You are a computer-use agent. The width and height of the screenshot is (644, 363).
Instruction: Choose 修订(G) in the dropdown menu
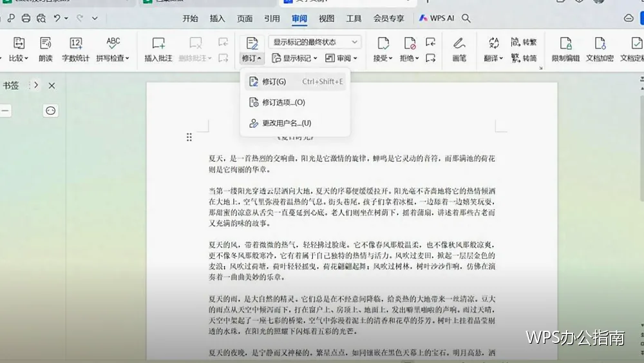(x=296, y=81)
